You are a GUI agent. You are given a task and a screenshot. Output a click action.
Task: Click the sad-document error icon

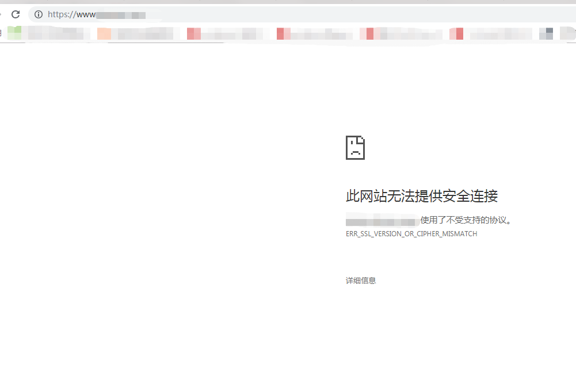[355, 147]
